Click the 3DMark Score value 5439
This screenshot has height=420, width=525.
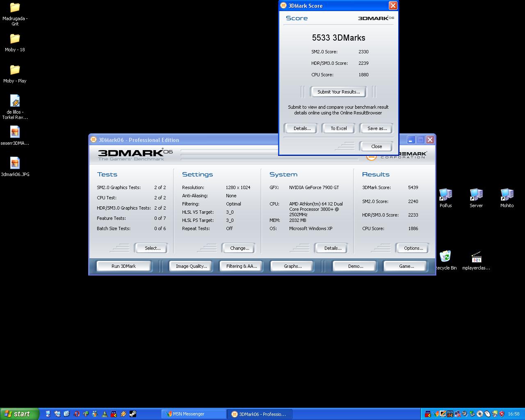[413, 187]
